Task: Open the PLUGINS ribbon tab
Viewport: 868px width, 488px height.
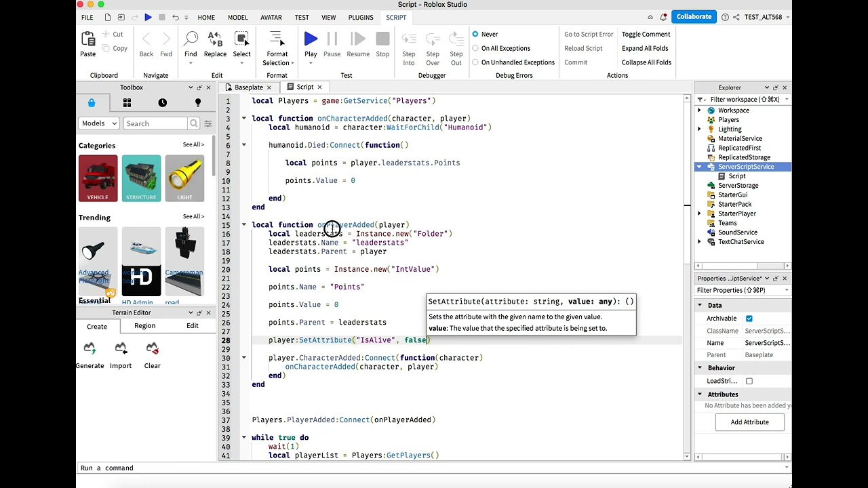Action: (361, 18)
